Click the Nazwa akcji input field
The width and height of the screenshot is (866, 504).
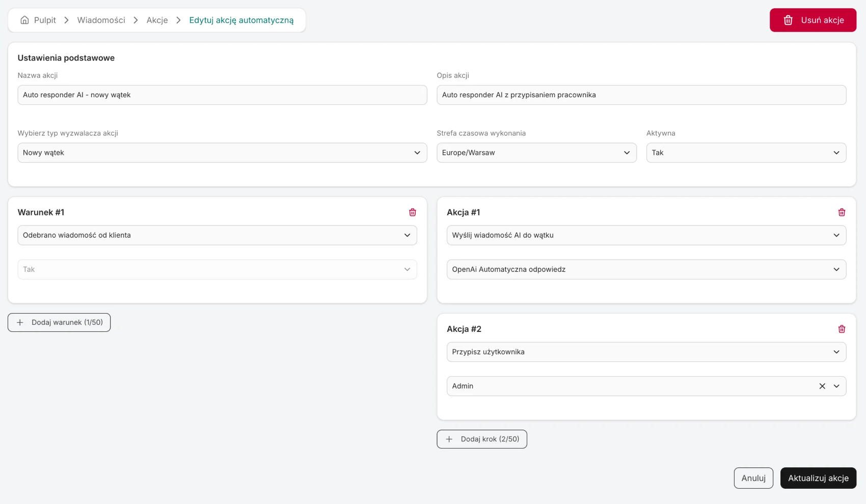tap(222, 95)
